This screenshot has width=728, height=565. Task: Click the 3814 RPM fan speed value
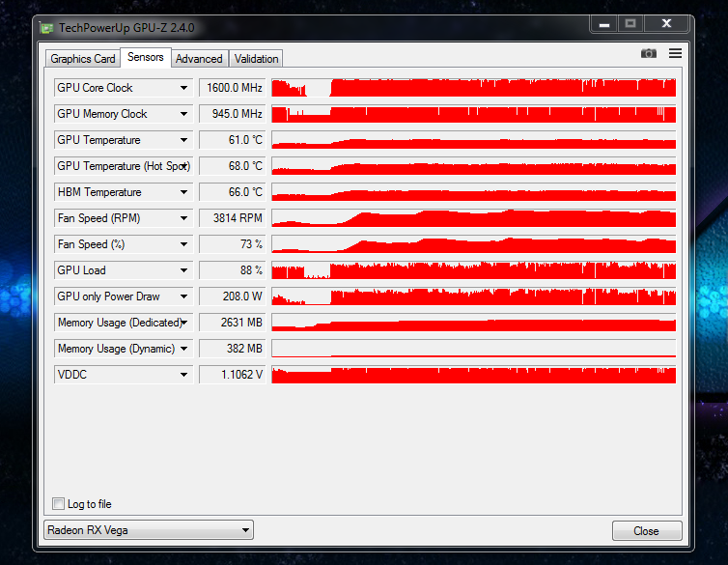[x=232, y=217]
